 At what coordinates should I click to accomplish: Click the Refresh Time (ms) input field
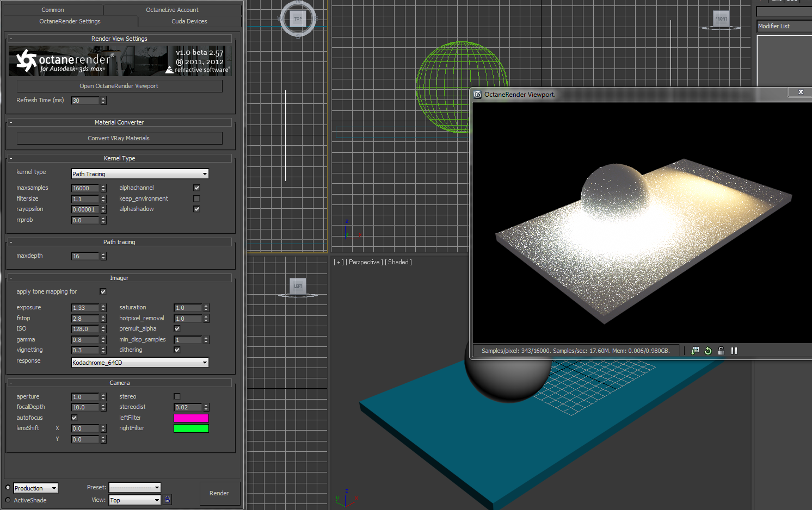tap(85, 101)
